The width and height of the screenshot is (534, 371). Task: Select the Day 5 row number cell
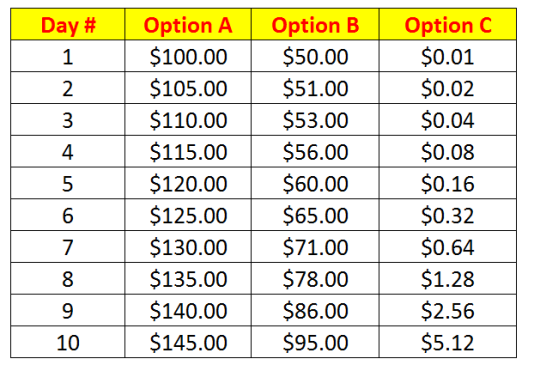(68, 183)
